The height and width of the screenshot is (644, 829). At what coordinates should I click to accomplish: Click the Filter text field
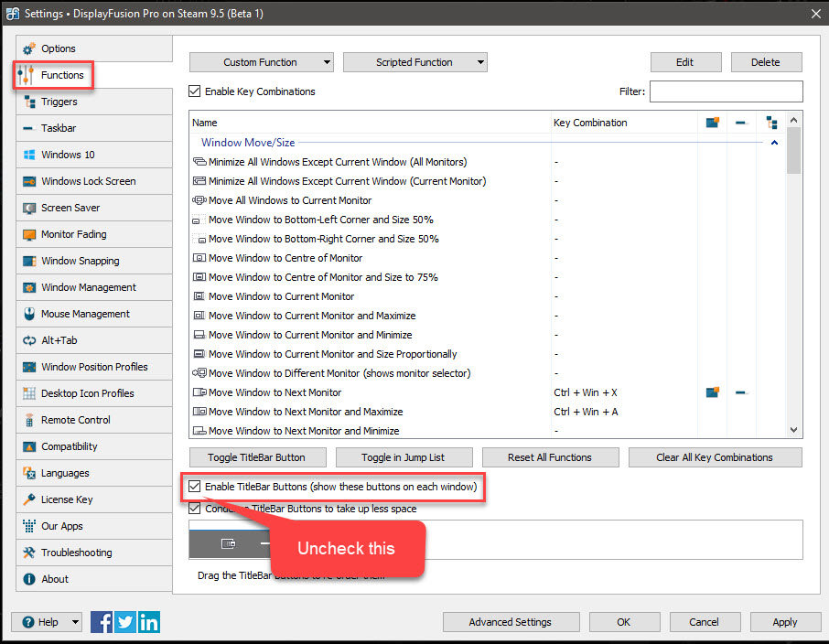tap(726, 91)
